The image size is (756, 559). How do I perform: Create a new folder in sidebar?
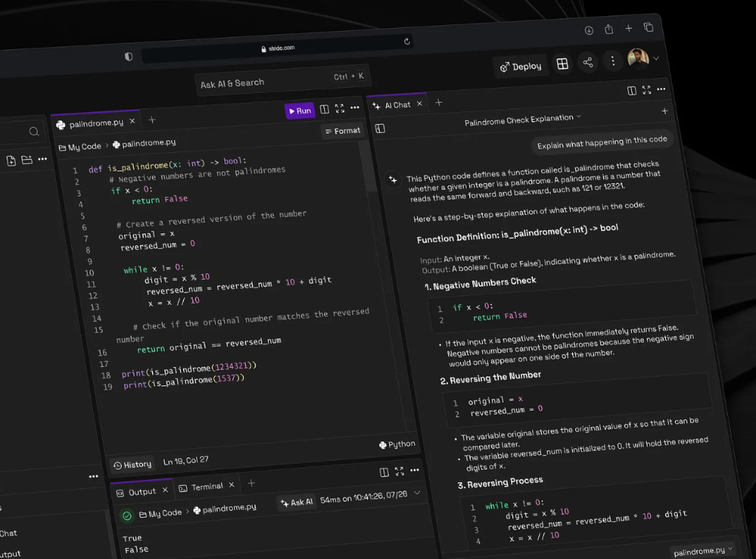click(x=27, y=160)
